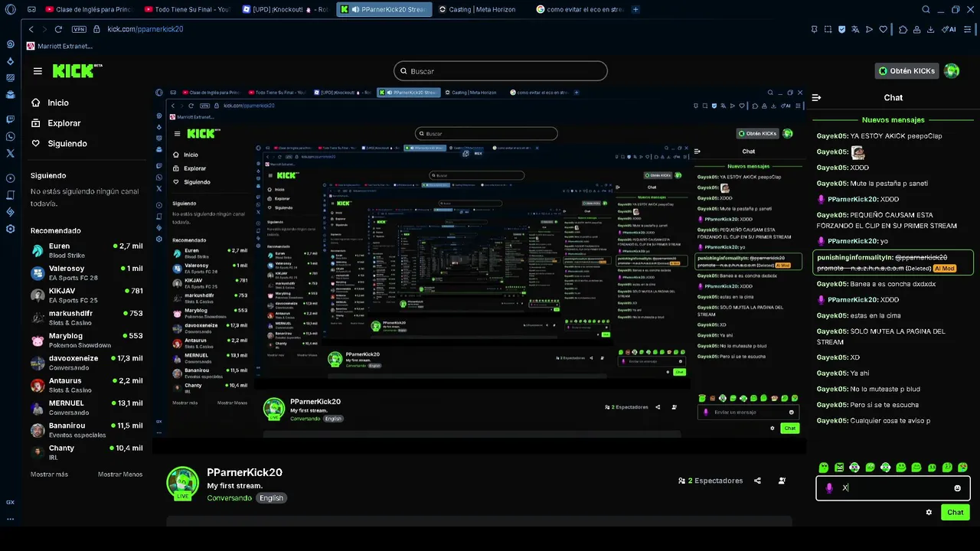This screenshot has height=551, width=980.
Task: Open the user profile avatar menu
Action: coord(952,70)
